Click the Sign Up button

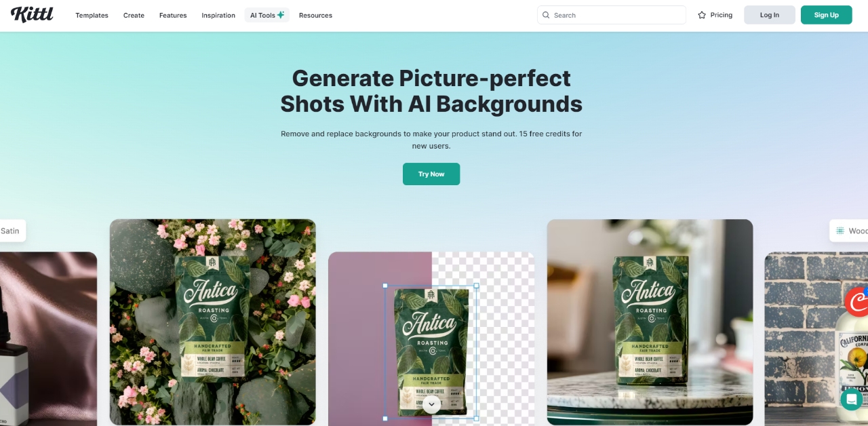click(x=826, y=15)
